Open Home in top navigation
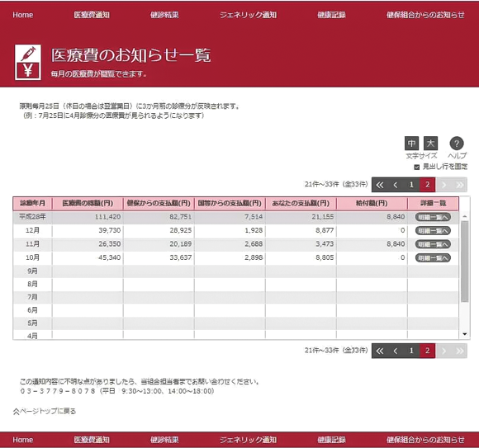Viewport: 479px width, 448px height. (23, 15)
